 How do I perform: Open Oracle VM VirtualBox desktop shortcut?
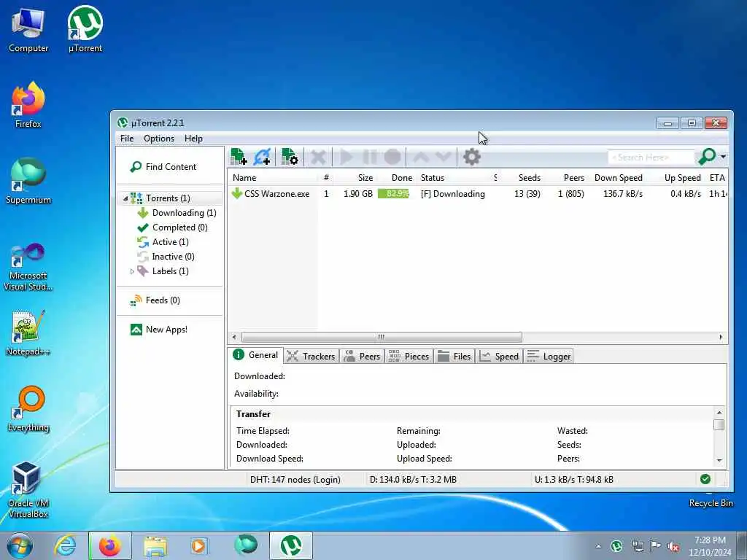coord(28,490)
